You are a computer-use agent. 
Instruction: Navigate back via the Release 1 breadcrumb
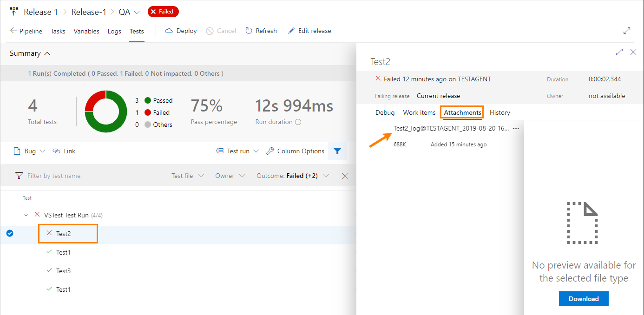click(41, 12)
